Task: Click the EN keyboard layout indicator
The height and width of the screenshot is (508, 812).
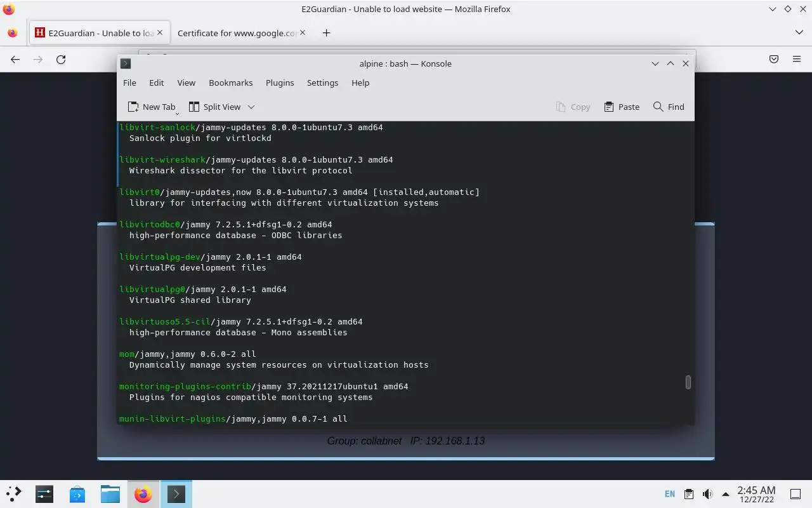Action: pyautogui.click(x=670, y=494)
